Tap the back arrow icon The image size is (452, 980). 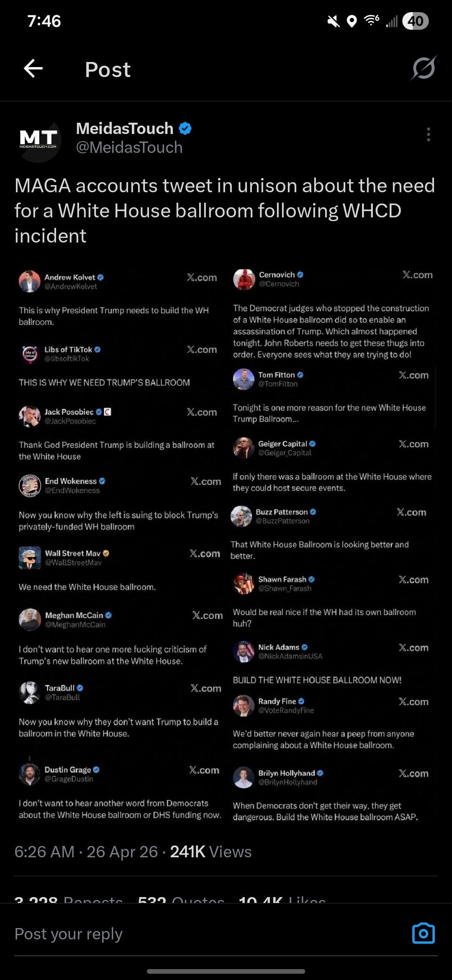pos(33,69)
